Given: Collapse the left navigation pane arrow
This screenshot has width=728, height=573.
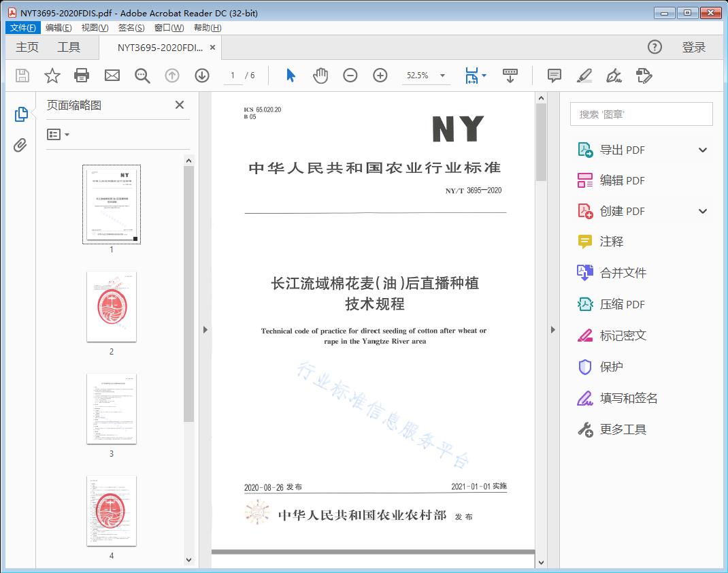Looking at the screenshot, I should point(205,330).
